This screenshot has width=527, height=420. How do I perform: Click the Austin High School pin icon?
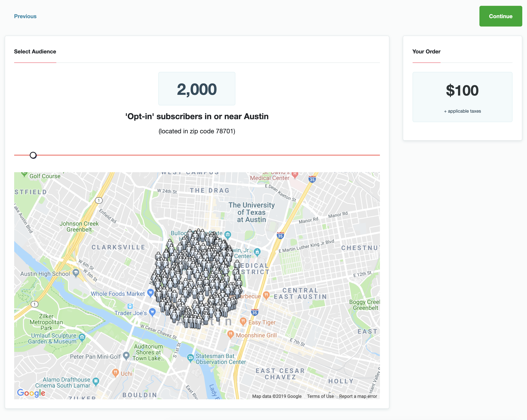[x=76, y=273]
